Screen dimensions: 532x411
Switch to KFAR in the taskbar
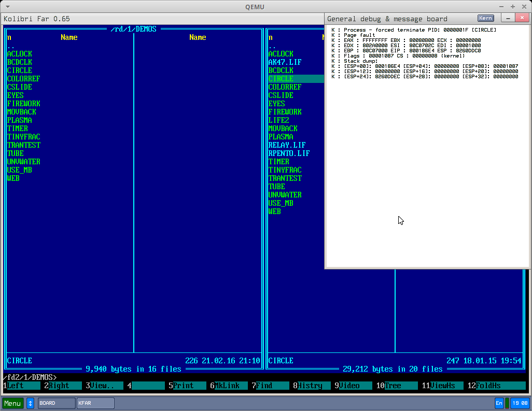tap(95, 403)
